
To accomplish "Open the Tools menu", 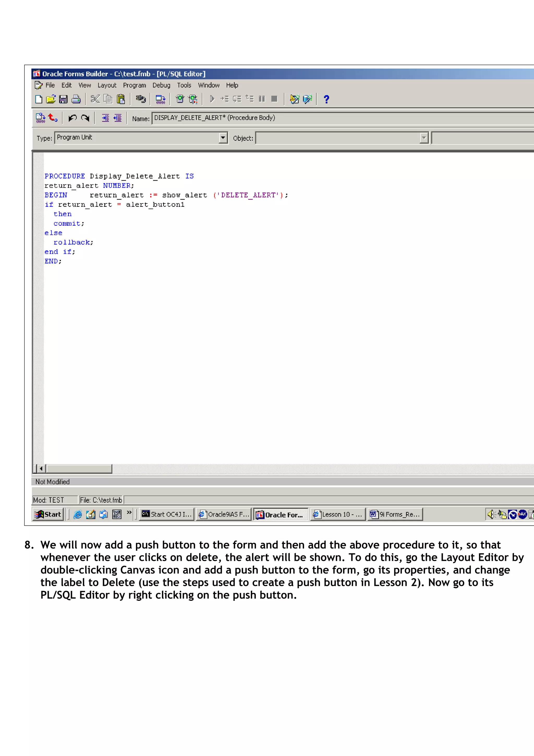I will coord(184,85).
